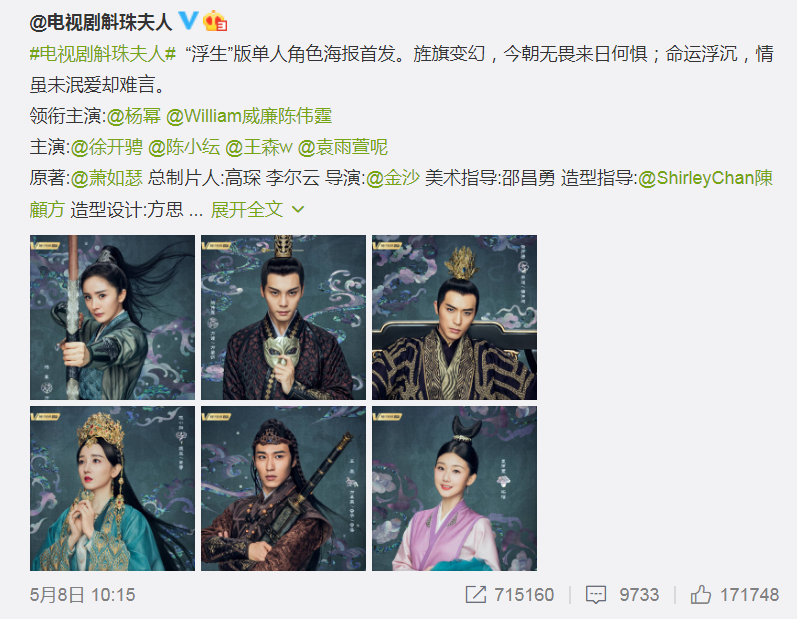Like the post with the thumbs-up icon

700,594
